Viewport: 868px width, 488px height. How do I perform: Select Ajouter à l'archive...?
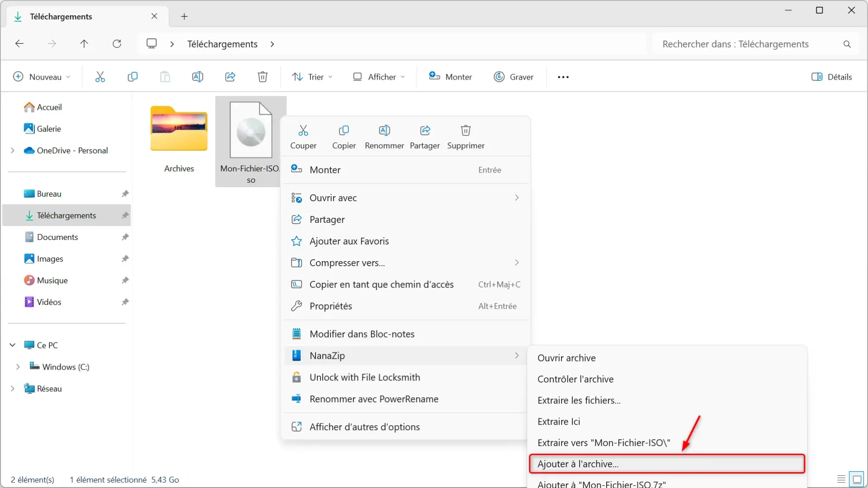[667, 464]
